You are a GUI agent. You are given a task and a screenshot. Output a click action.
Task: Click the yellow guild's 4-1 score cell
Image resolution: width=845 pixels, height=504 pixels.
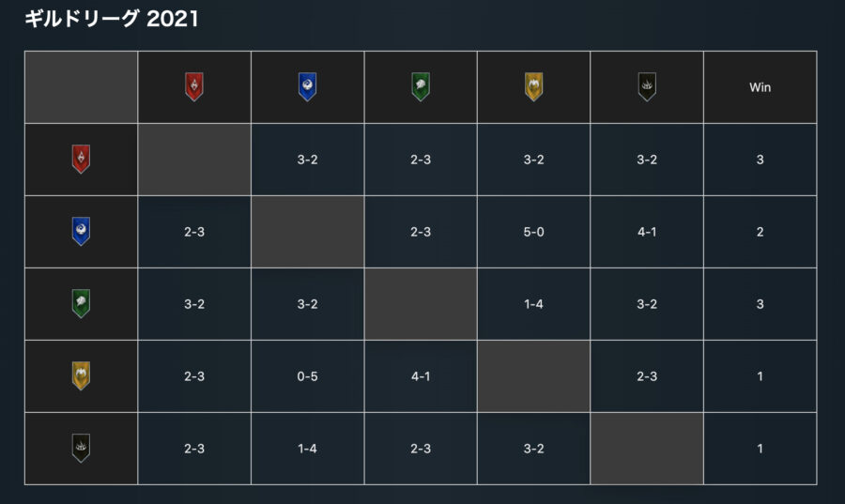coord(421,375)
